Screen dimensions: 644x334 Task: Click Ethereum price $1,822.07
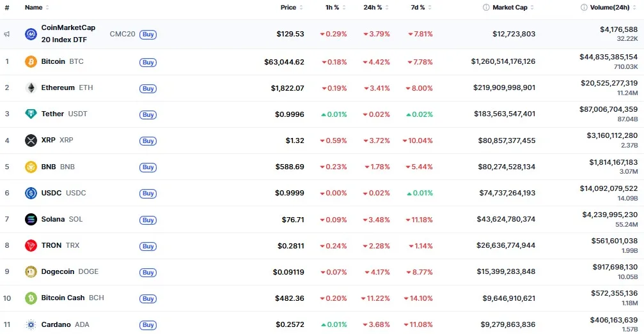coord(288,88)
